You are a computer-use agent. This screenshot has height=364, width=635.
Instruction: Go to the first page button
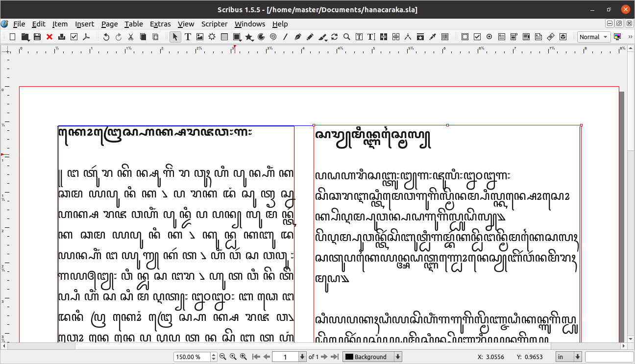click(256, 357)
